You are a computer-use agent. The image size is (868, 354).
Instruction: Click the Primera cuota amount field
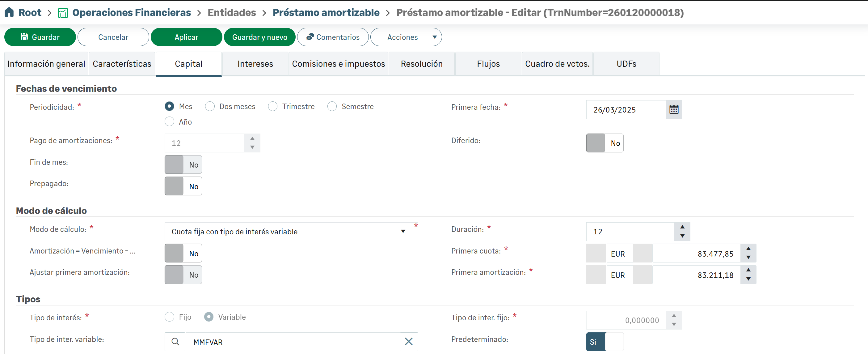tap(696, 254)
